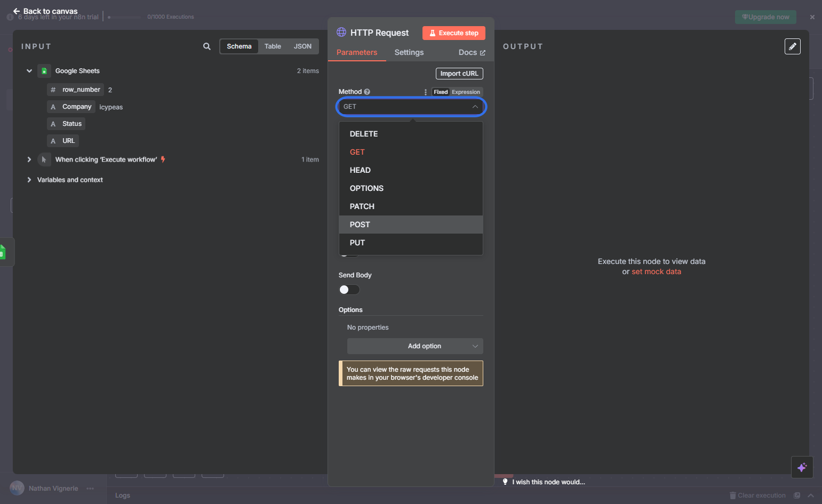
Task: Select the Company field pill
Action: [71, 107]
